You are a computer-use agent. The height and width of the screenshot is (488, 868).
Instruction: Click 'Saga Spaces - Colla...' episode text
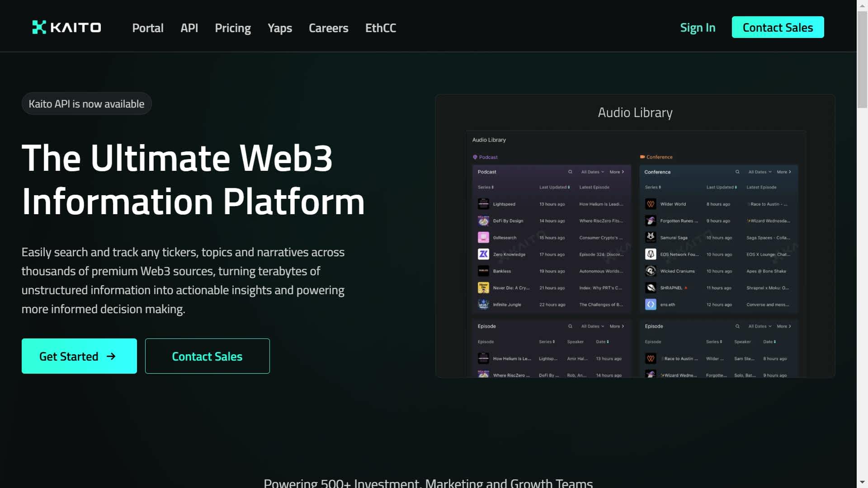click(x=768, y=238)
